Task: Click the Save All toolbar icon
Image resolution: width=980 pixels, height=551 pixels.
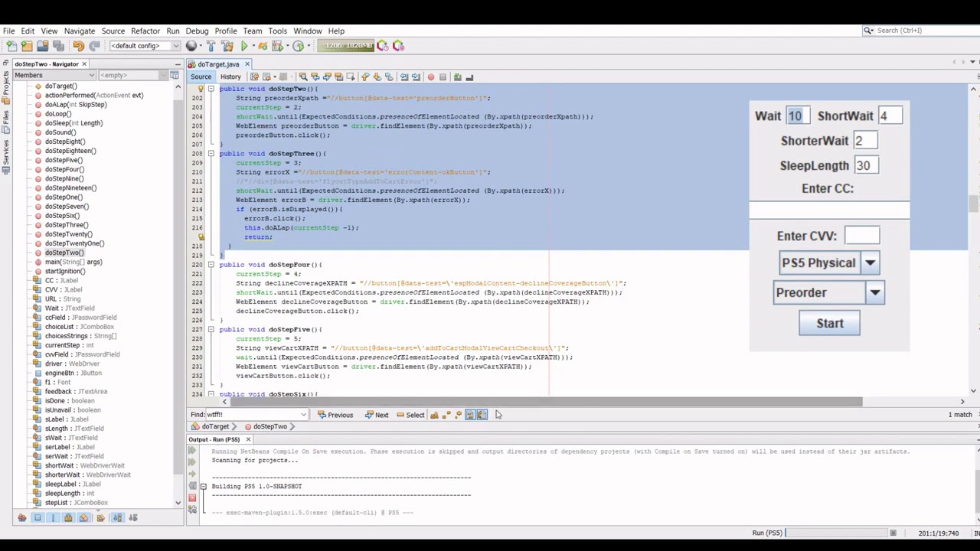Action: (x=58, y=46)
